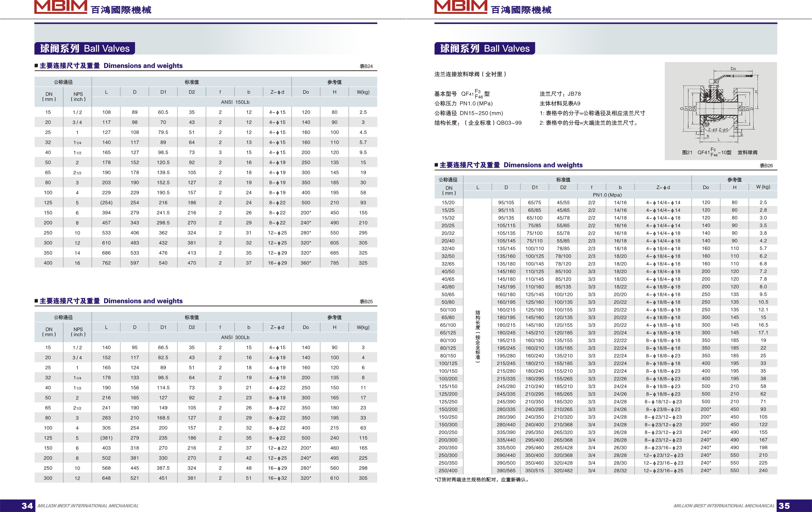Click the '250/400' DN cell in table B26
812x512 pixels.
coord(448,471)
